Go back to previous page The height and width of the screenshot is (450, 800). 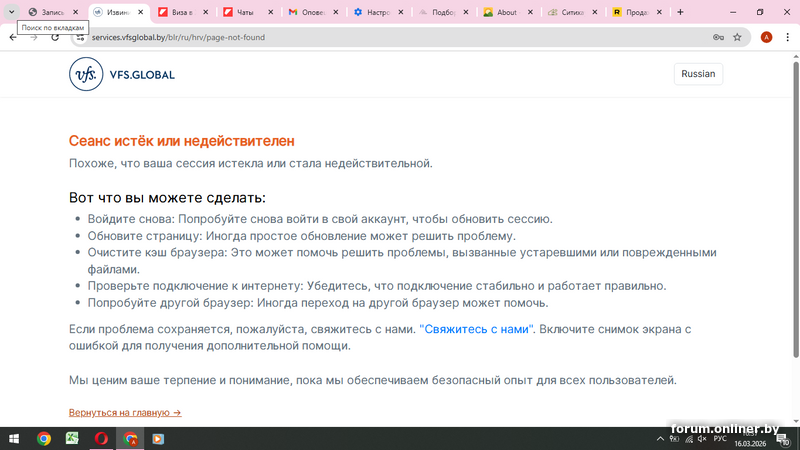[x=13, y=37]
